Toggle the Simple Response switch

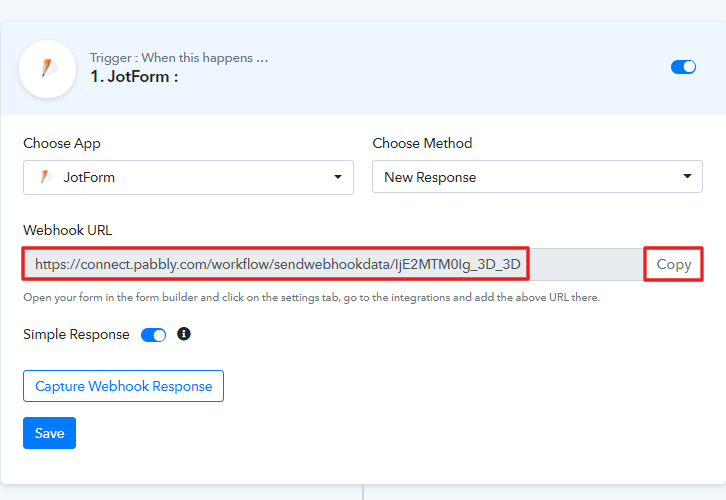[153, 335]
